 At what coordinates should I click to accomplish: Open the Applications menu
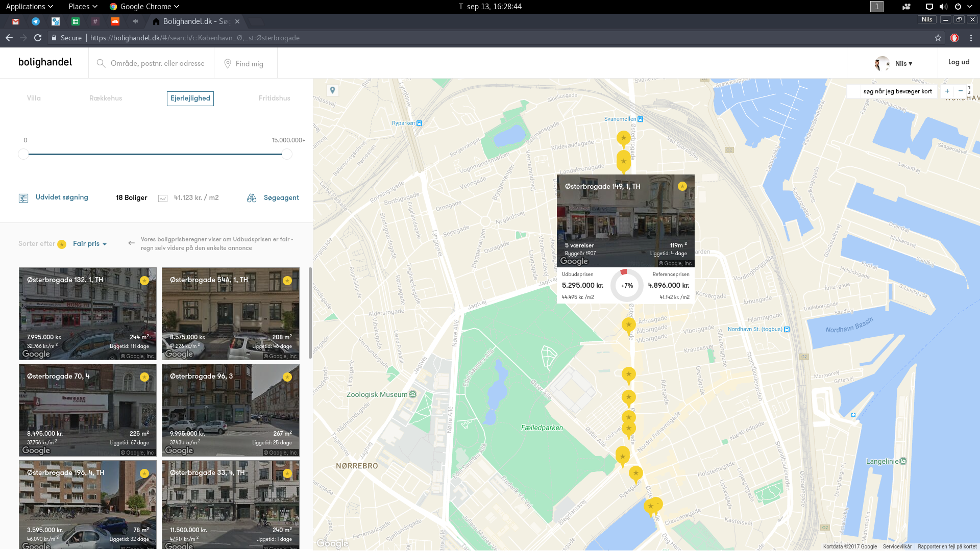pos(29,7)
